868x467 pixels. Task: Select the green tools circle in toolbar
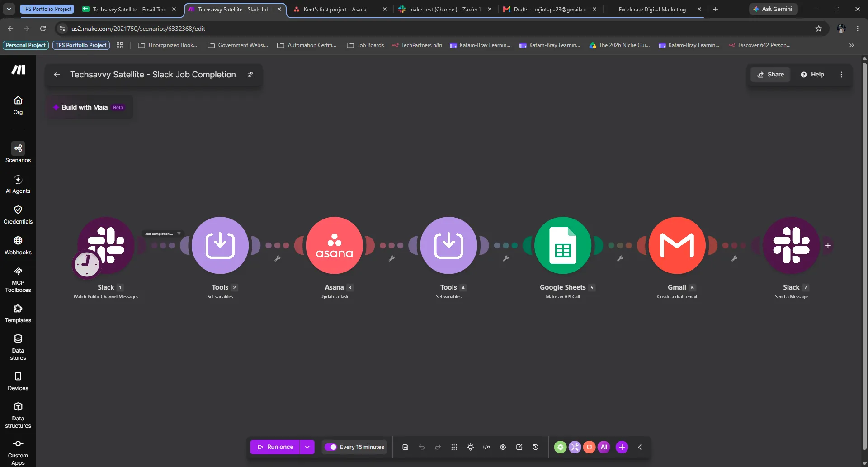point(561,447)
